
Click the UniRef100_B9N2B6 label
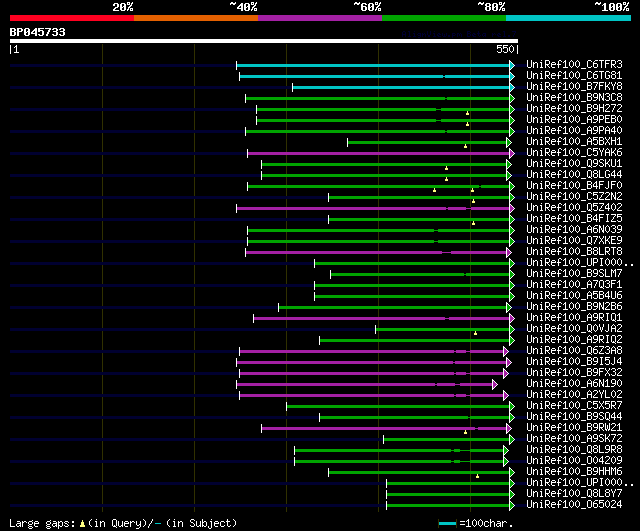(574, 307)
